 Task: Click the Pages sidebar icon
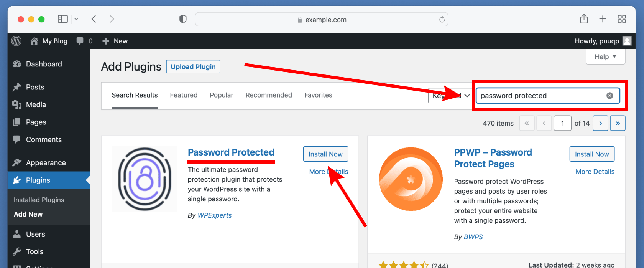[x=16, y=122]
